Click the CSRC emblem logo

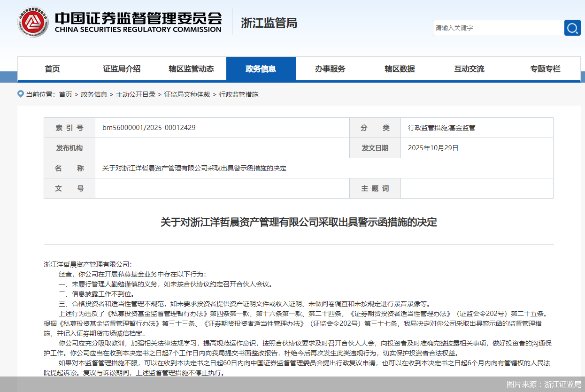coord(33,22)
